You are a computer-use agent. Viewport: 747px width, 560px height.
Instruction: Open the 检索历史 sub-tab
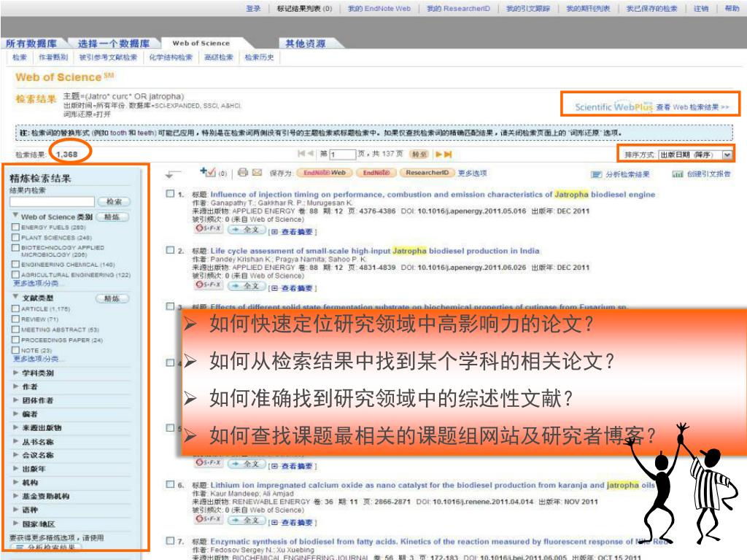pos(259,57)
